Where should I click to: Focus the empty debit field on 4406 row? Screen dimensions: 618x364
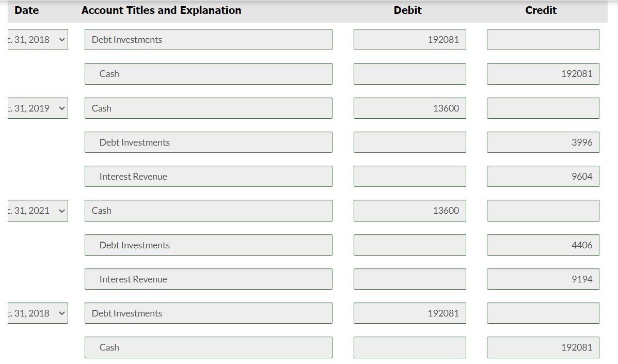pos(409,245)
